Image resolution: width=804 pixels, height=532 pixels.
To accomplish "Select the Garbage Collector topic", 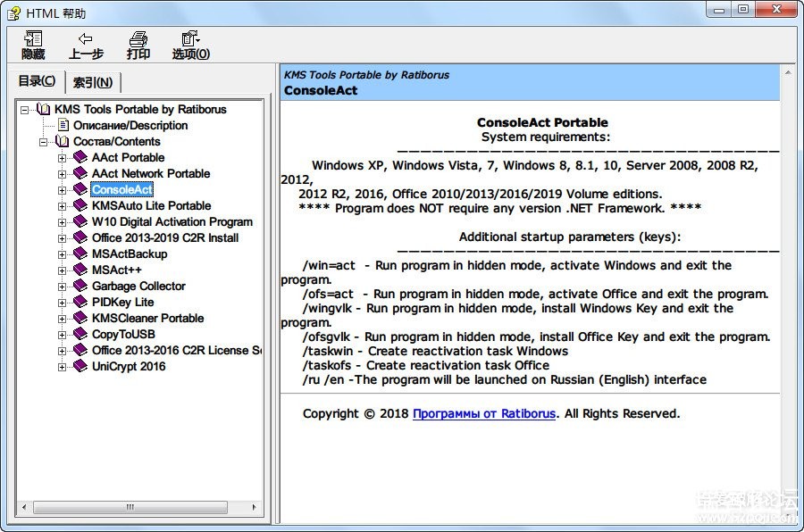I will 138,286.
